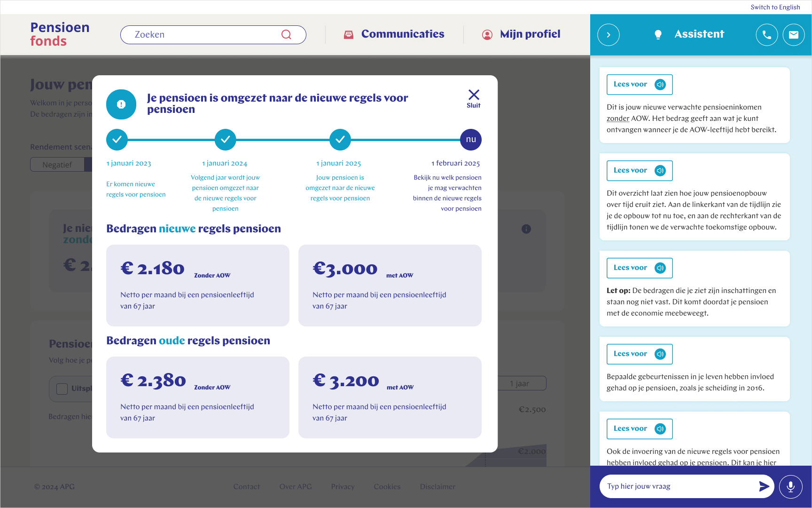Open Communicaties inbox icon
This screenshot has height=508, width=812.
tap(349, 34)
